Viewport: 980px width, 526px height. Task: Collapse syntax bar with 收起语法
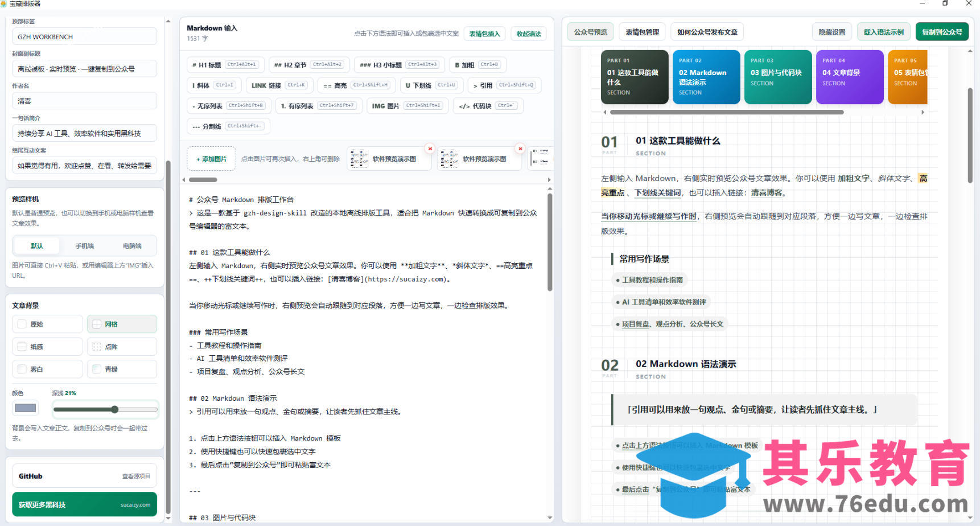pos(529,34)
